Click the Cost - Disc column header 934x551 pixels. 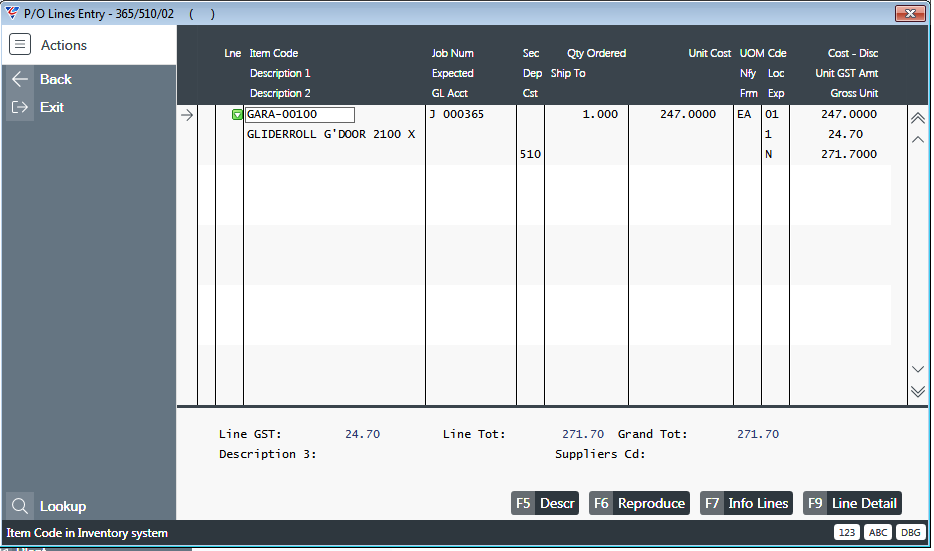click(852, 53)
